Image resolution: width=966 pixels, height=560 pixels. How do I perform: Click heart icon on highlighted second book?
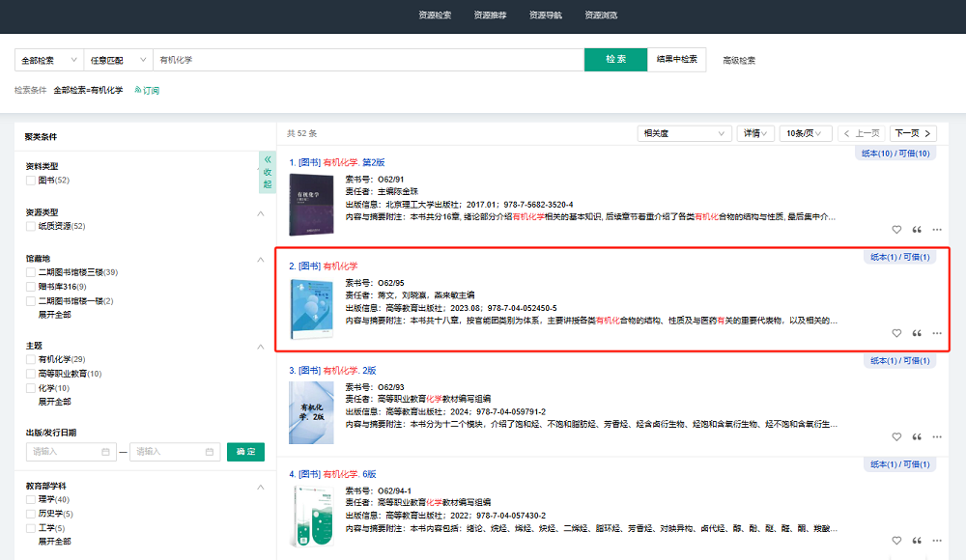click(896, 333)
